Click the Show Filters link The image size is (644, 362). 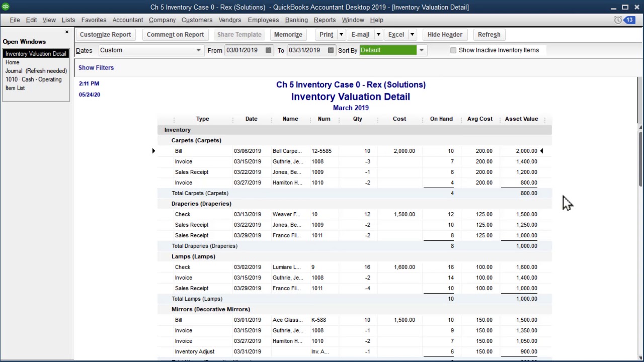tap(96, 68)
